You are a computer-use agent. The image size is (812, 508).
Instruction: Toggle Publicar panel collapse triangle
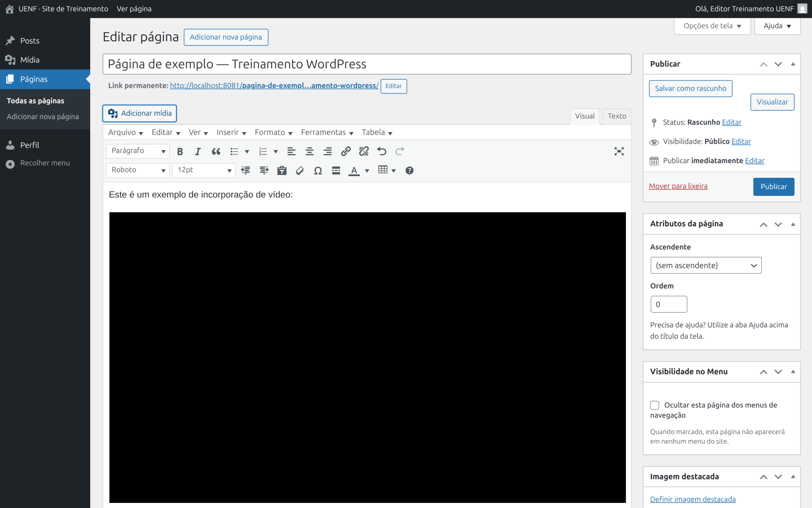point(793,64)
